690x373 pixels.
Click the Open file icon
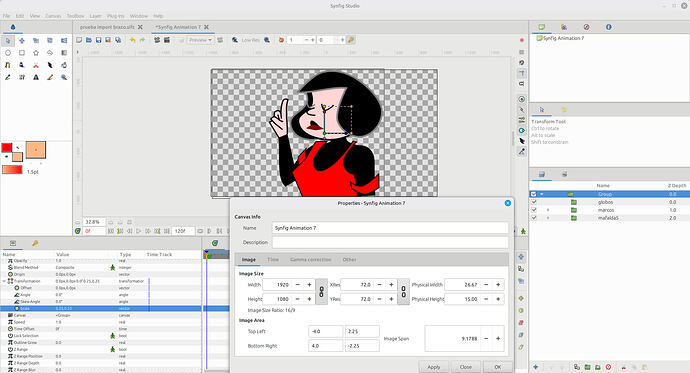pyautogui.click(x=89, y=40)
